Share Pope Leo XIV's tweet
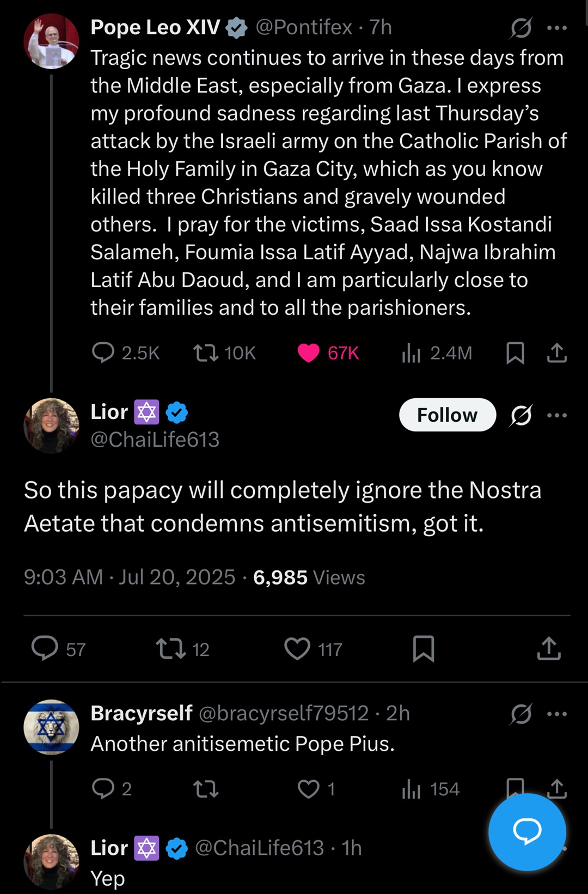 [556, 353]
